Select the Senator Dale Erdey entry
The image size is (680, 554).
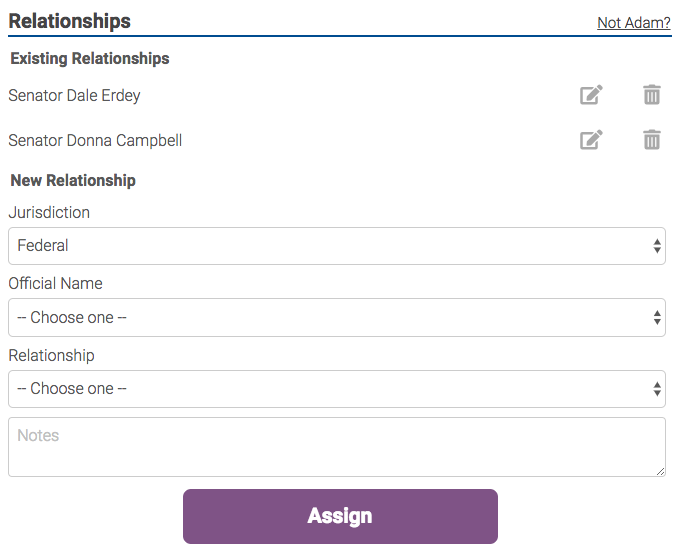pyautogui.click(x=74, y=96)
